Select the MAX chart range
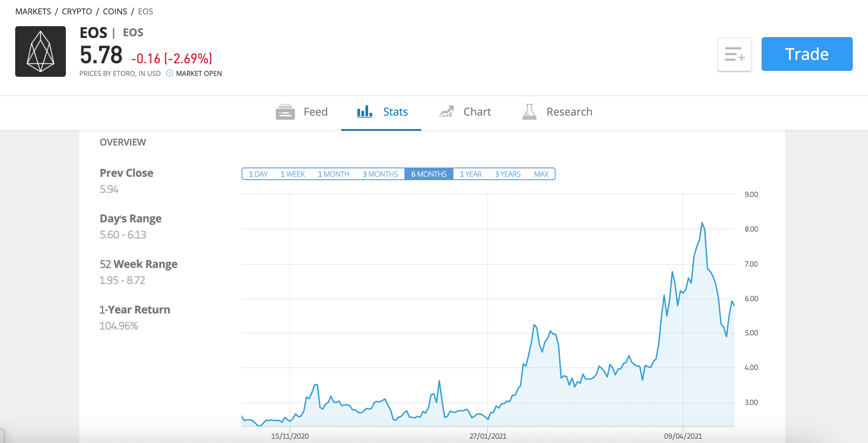The image size is (868, 443). click(x=541, y=174)
